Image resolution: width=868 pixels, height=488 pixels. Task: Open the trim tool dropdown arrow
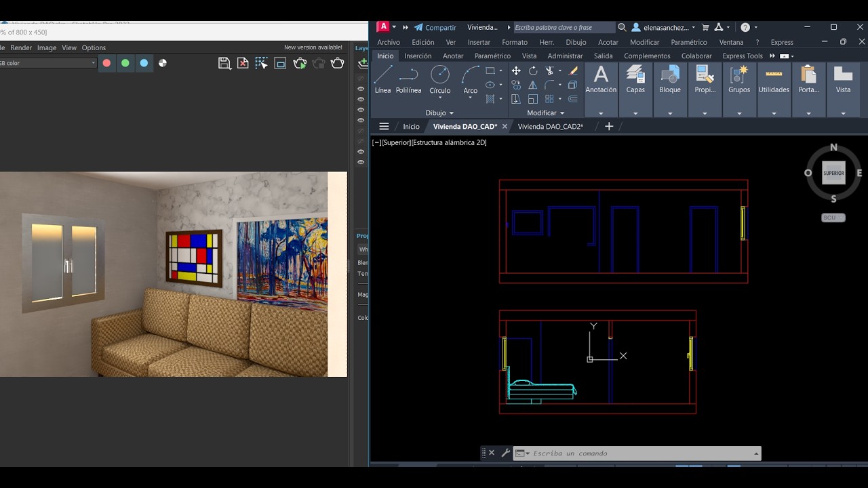click(560, 70)
